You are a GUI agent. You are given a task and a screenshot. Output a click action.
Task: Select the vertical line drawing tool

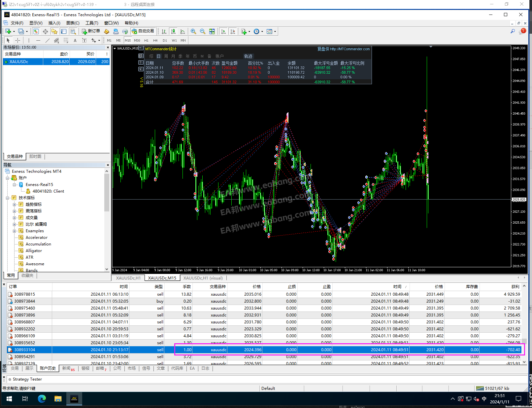point(29,40)
